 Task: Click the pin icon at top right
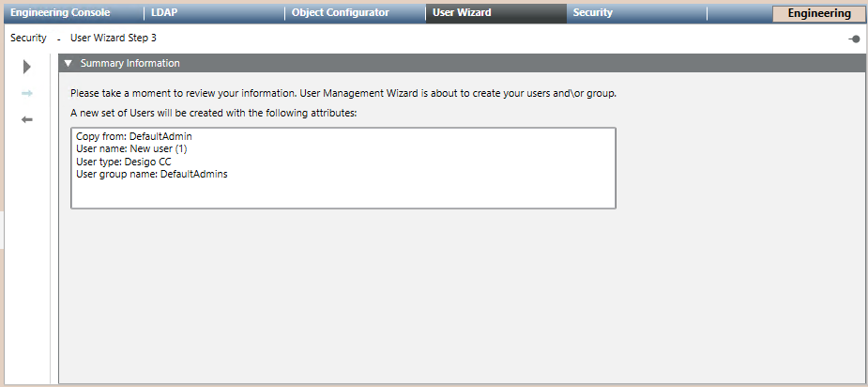(854, 39)
